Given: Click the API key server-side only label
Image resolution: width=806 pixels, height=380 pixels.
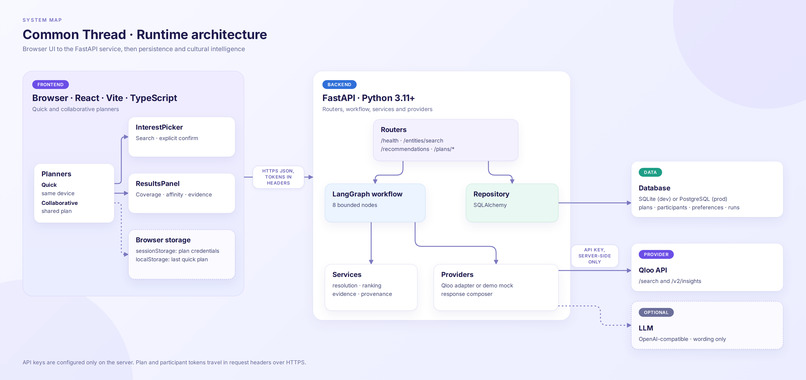Looking at the screenshot, I should pos(594,256).
